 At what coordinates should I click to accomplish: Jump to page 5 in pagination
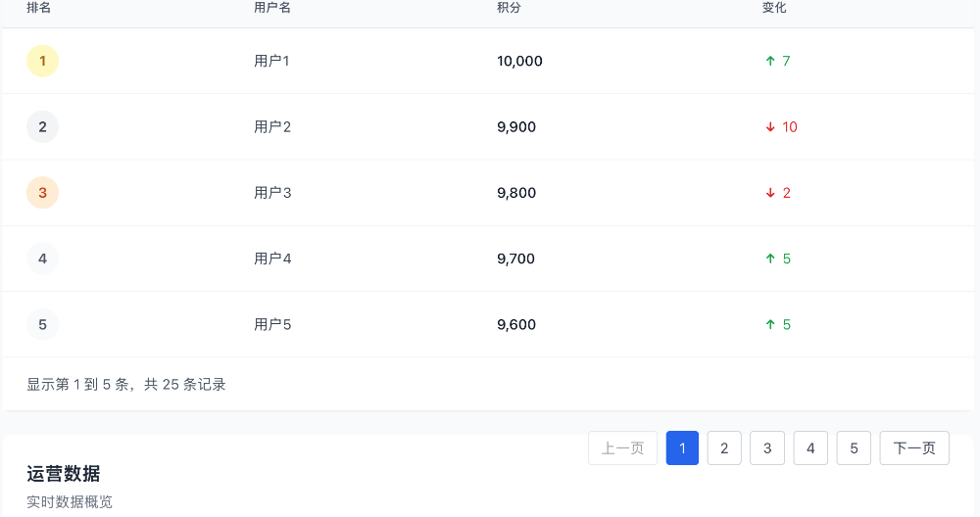[x=854, y=448]
